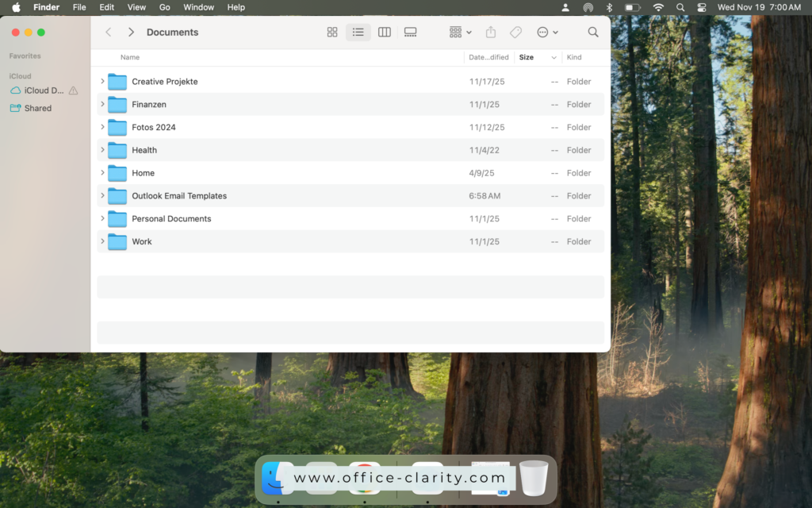Viewport: 812px width, 508px height.
Task: Click the Tags icon in the toolbar
Action: 515,32
